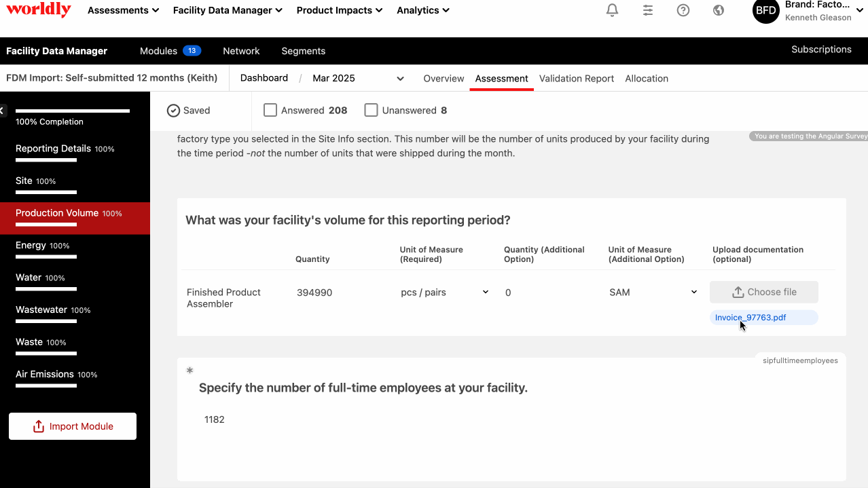This screenshot has width=868, height=488.
Task: Click the Saved checkmark icon
Action: coord(173,111)
